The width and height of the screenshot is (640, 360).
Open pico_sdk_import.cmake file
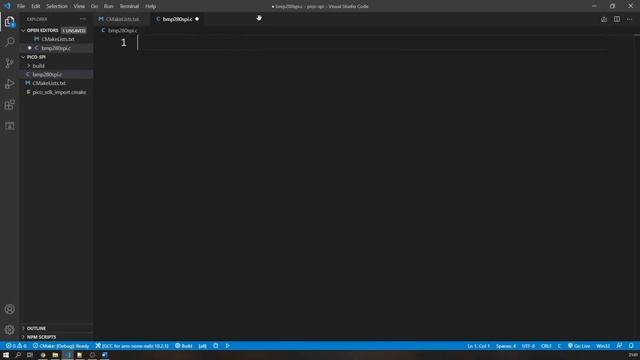59,92
